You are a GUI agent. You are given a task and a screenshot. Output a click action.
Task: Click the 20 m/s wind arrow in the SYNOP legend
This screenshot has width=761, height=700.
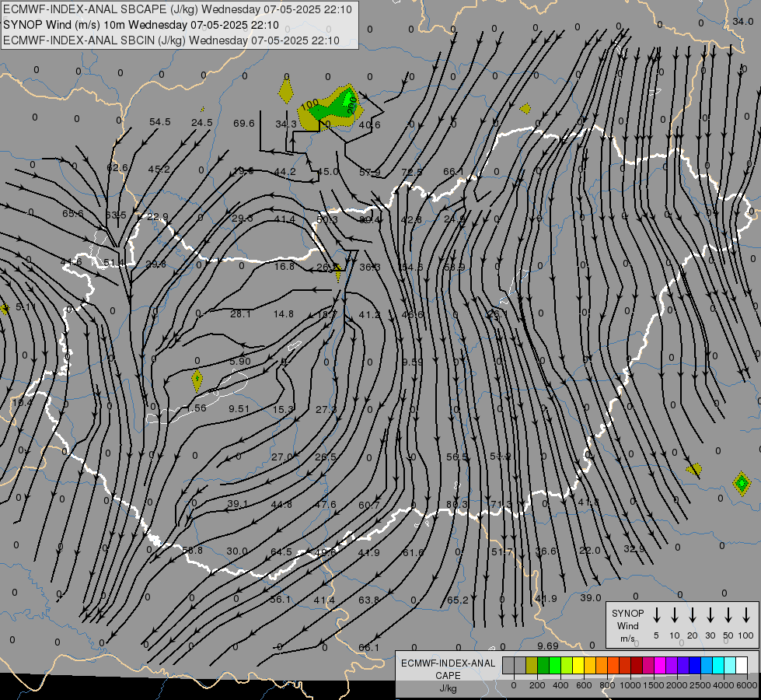point(692,614)
